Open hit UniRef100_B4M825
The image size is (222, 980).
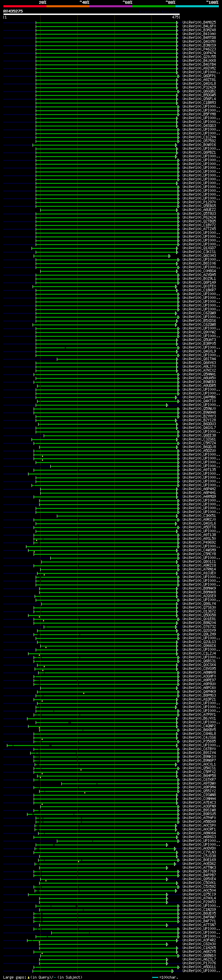pos(199,23)
